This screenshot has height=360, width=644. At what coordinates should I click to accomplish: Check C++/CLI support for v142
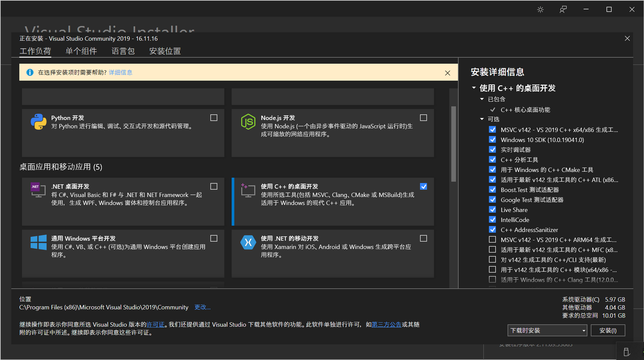point(492,260)
